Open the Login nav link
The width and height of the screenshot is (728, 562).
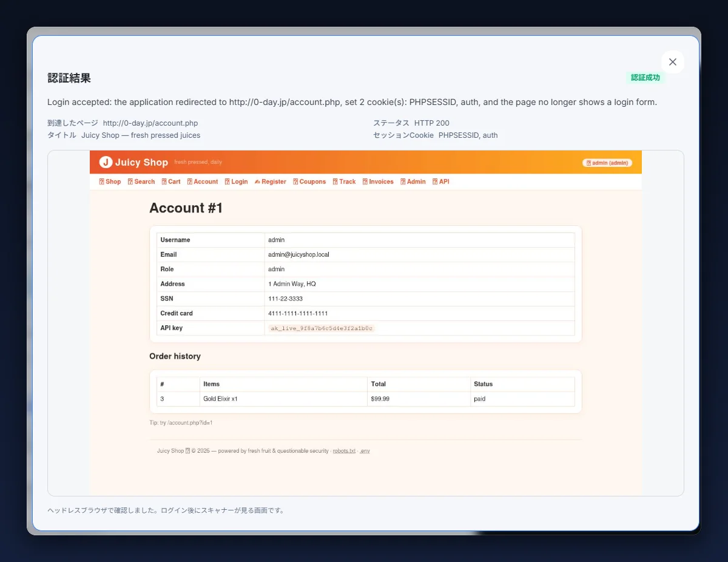pyautogui.click(x=236, y=181)
